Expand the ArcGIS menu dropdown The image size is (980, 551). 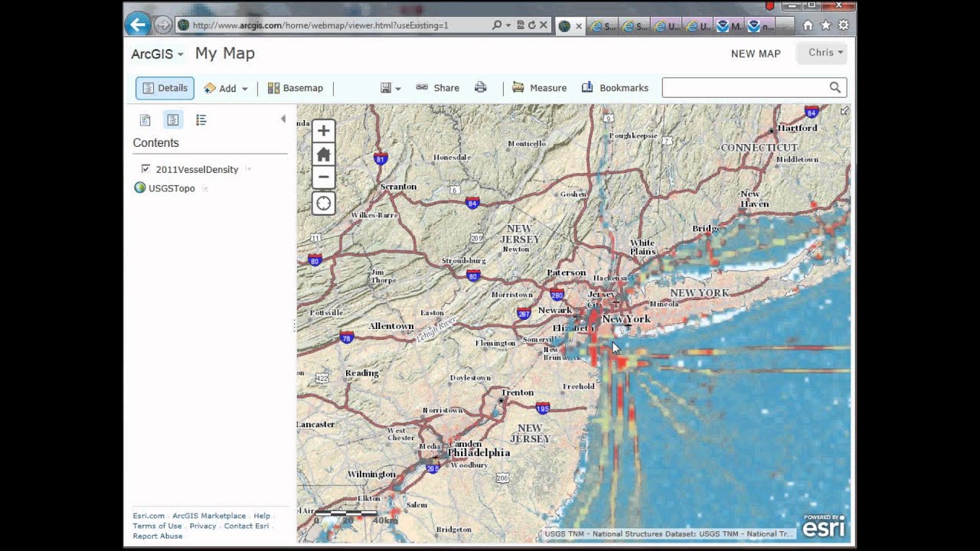157,54
